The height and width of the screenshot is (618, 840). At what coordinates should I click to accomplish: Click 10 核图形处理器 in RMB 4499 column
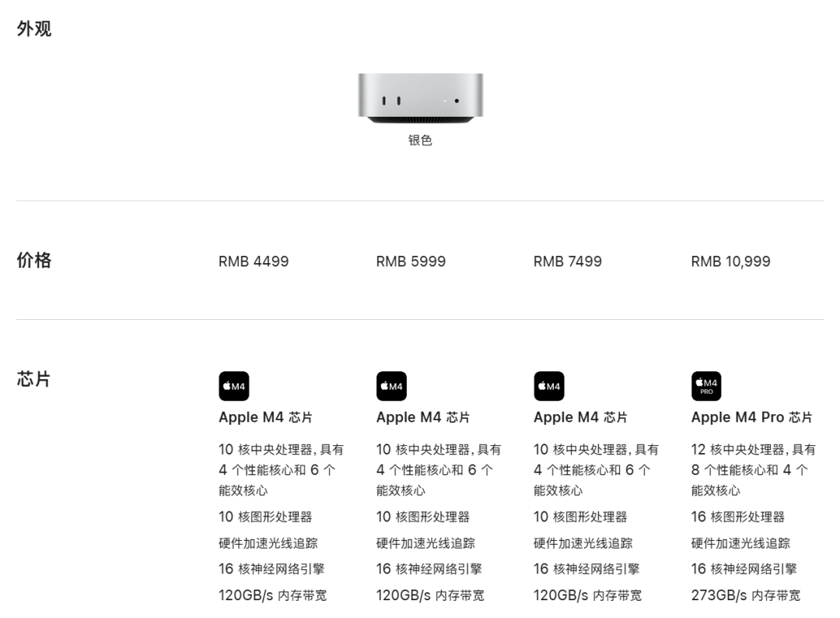tap(265, 517)
